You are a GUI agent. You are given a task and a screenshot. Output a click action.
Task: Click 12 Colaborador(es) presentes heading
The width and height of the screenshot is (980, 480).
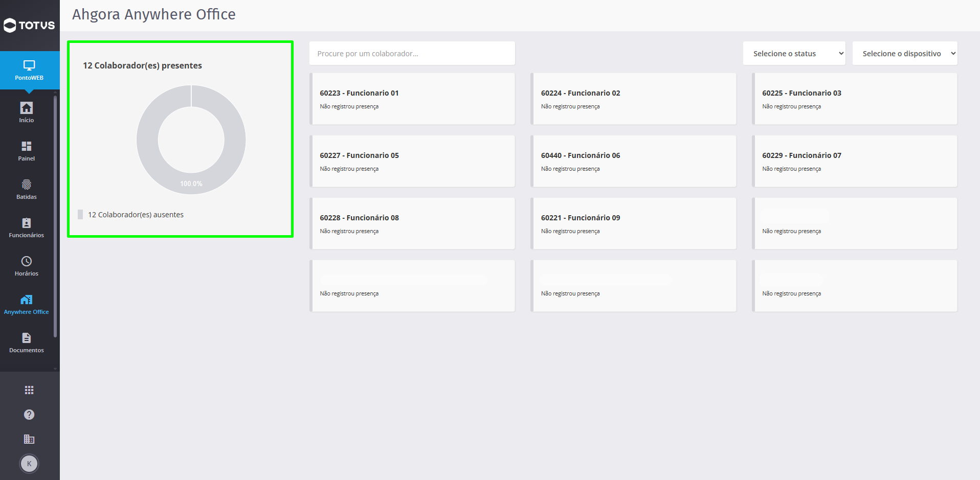[142, 65]
